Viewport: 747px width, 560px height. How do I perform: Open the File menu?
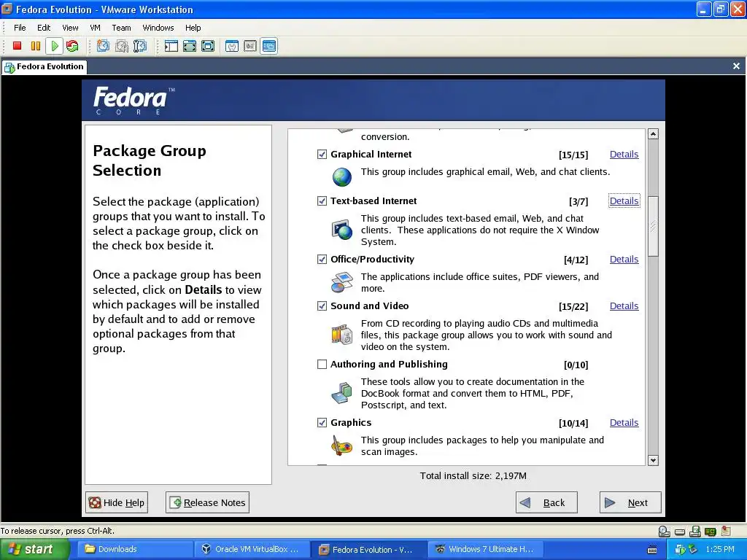[x=20, y=28]
